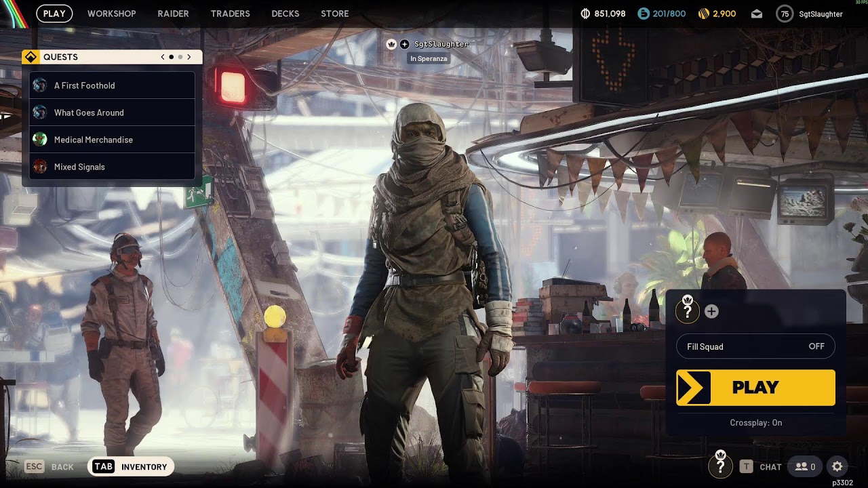Open the RAIDER tab
This screenshot has height=488, width=868.
pyautogui.click(x=173, y=14)
